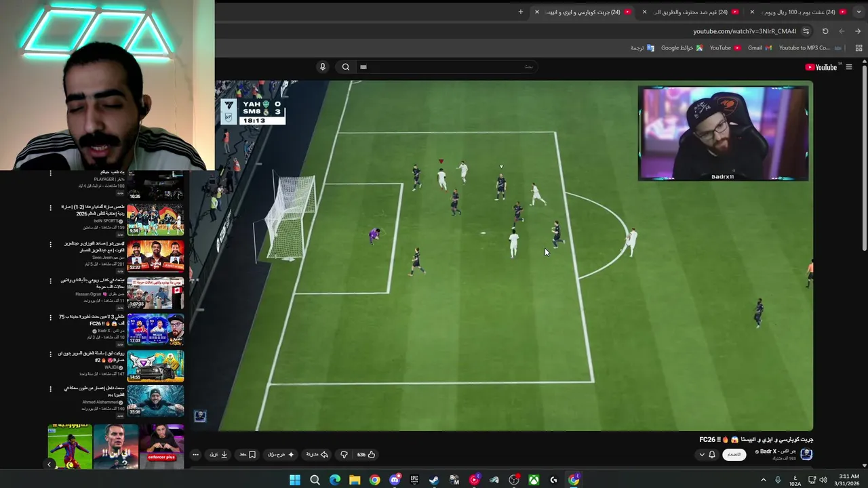Focus the YouTube search input field

(x=448, y=66)
